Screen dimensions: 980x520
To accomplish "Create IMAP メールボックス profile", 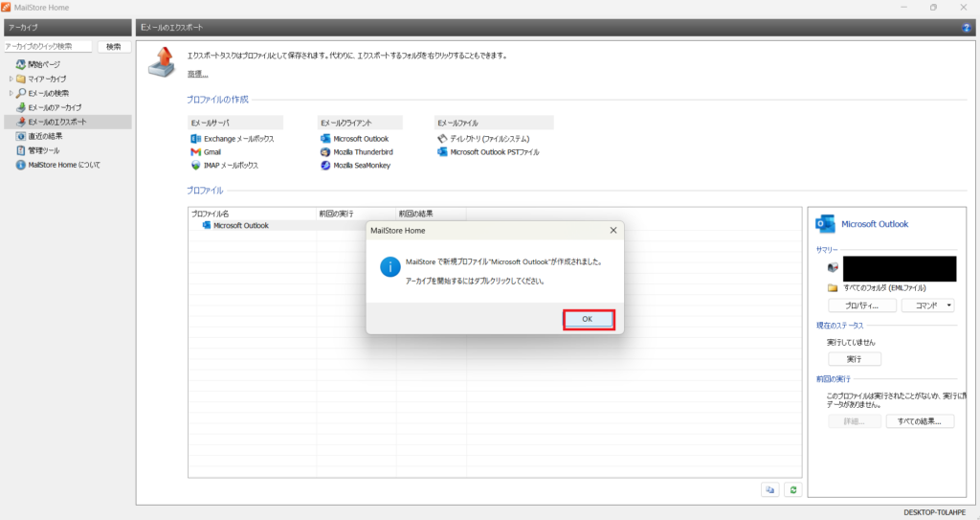I will click(x=231, y=166).
